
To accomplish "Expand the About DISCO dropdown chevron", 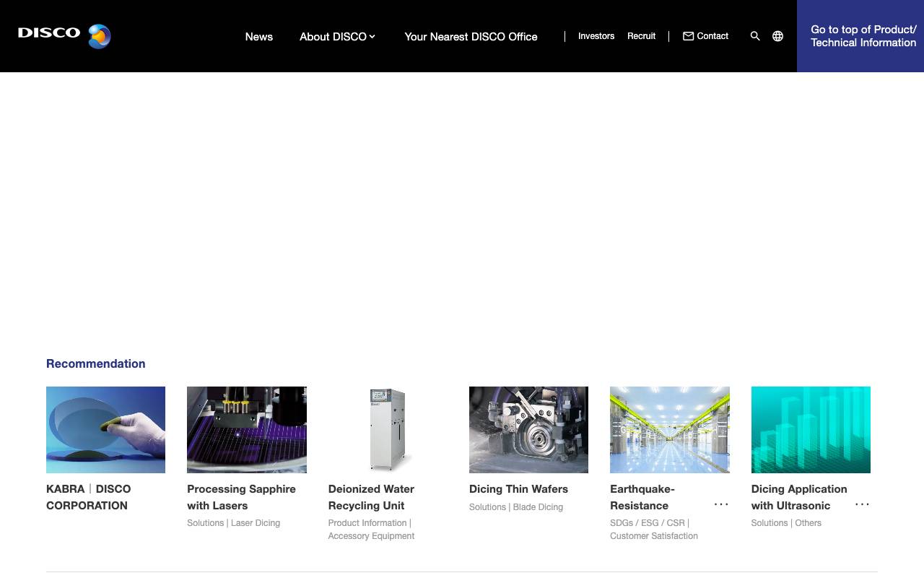I will point(372,36).
